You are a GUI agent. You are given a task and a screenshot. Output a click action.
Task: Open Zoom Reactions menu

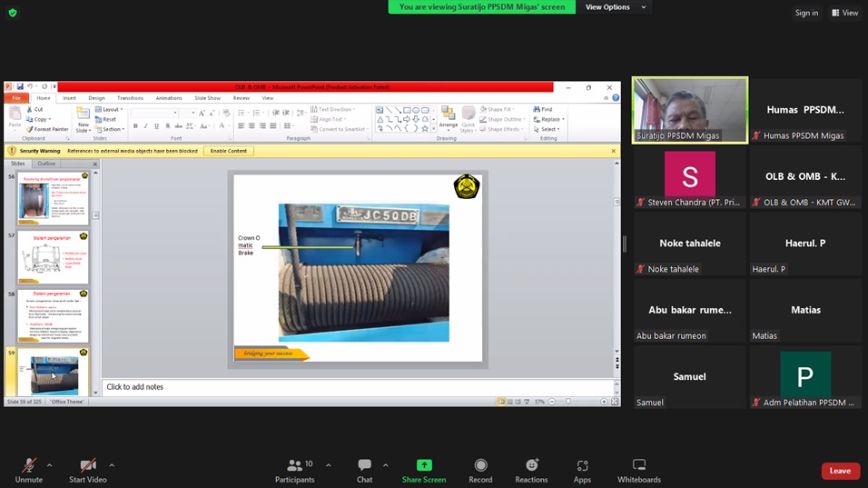tap(531, 471)
